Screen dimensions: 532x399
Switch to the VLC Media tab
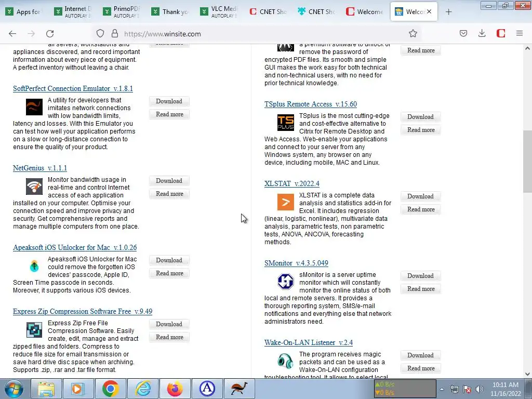219,12
